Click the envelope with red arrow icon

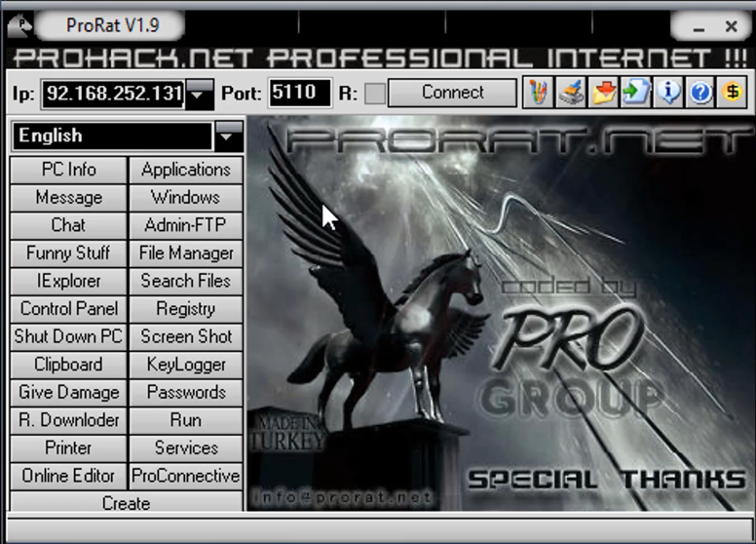point(604,92)
